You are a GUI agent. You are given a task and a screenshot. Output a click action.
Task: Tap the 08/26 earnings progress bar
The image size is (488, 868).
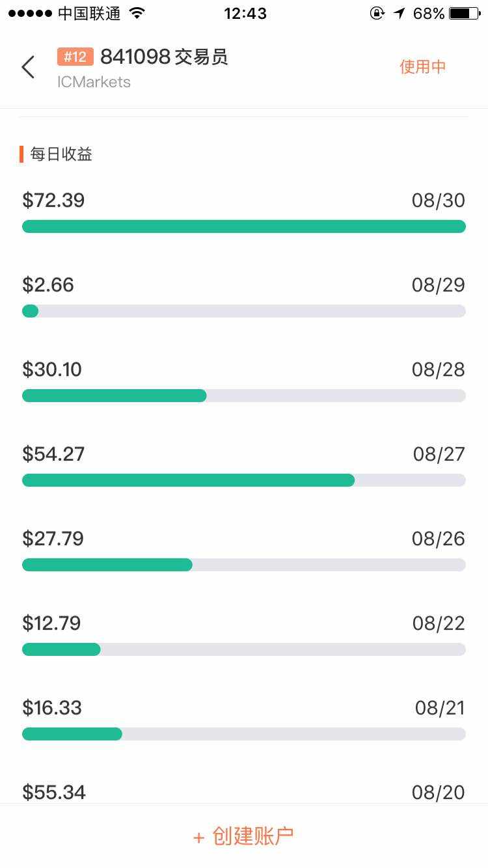pos(244,565)
